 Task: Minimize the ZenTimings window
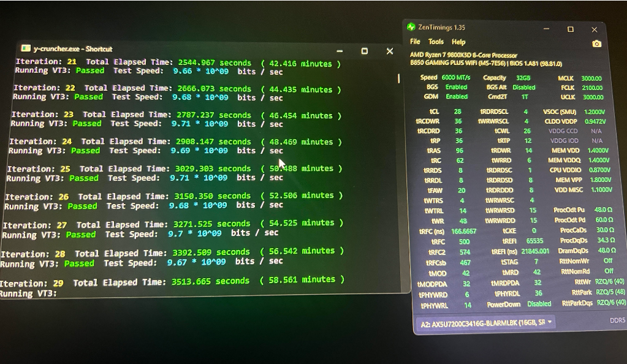546,29
